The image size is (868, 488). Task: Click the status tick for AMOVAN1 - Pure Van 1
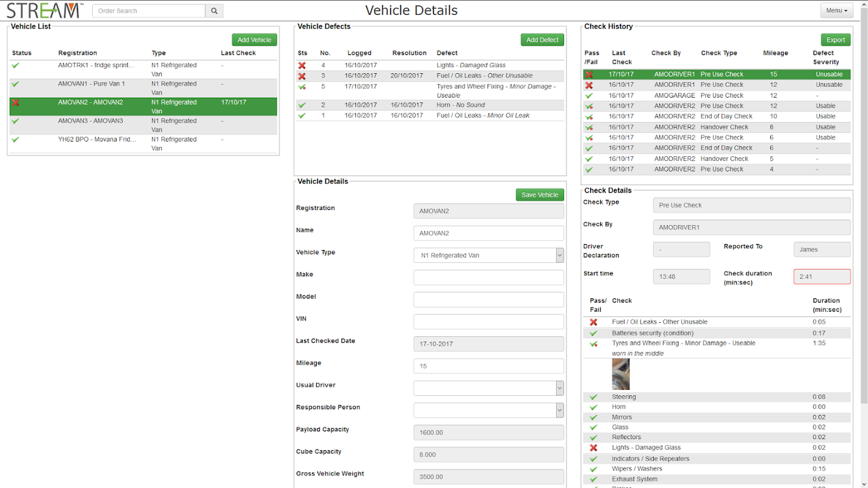coord(15,84)
